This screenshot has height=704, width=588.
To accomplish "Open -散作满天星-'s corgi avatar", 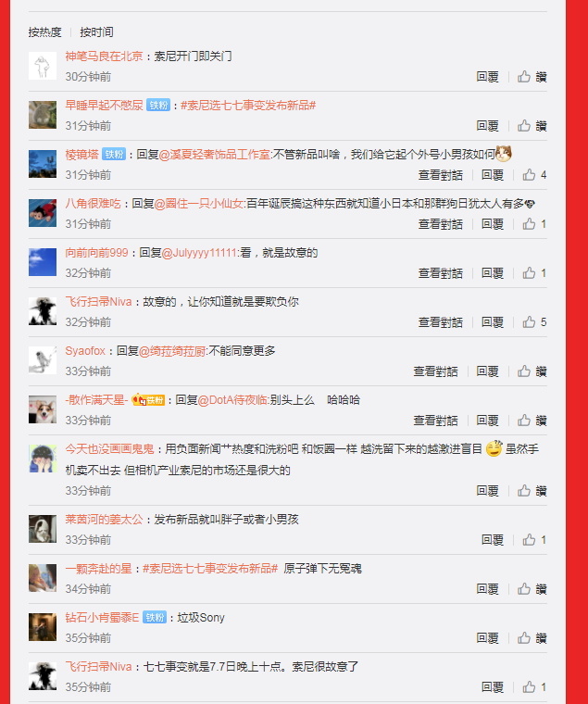I will pos(43,409).
